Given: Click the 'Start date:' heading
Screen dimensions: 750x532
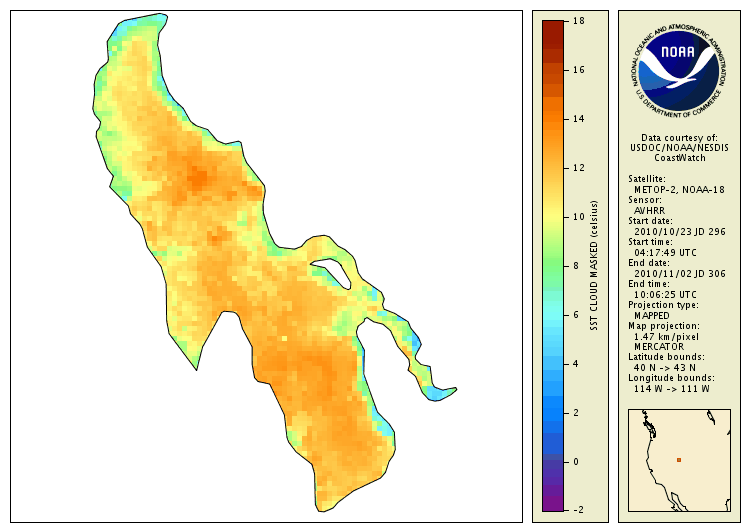Looking at the screenshot, I should pyautogui.click(x=650, y=221).
